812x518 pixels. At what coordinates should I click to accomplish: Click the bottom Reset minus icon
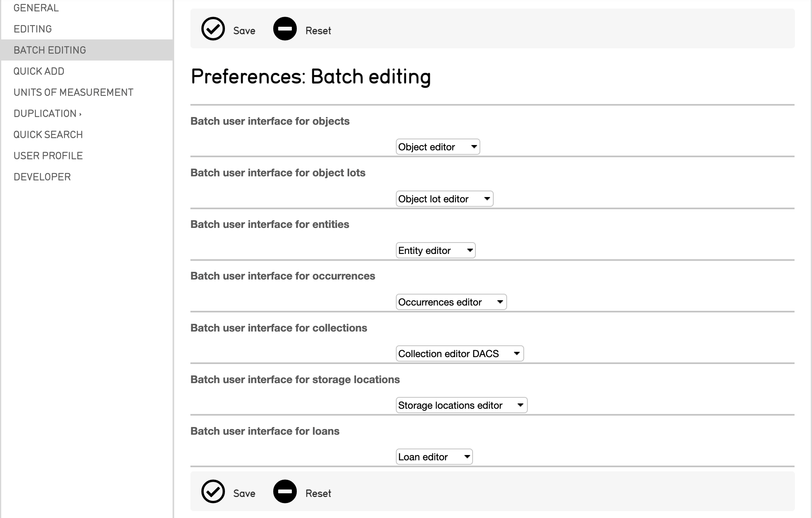click(x=285, y=492)
